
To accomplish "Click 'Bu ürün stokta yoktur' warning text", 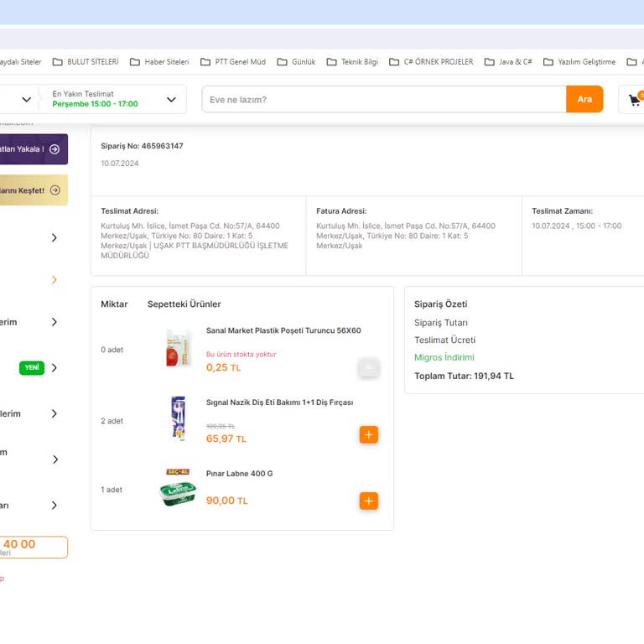I will click(x=241, y=354).
